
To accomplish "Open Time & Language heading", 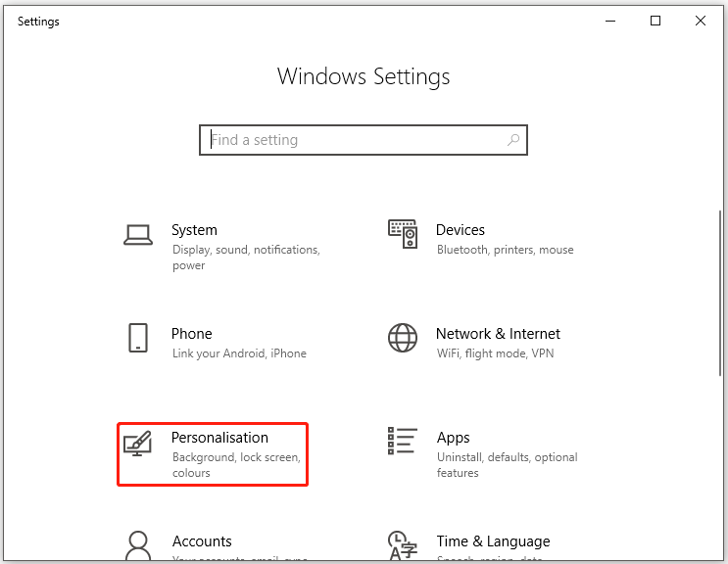I will (493, 541).
